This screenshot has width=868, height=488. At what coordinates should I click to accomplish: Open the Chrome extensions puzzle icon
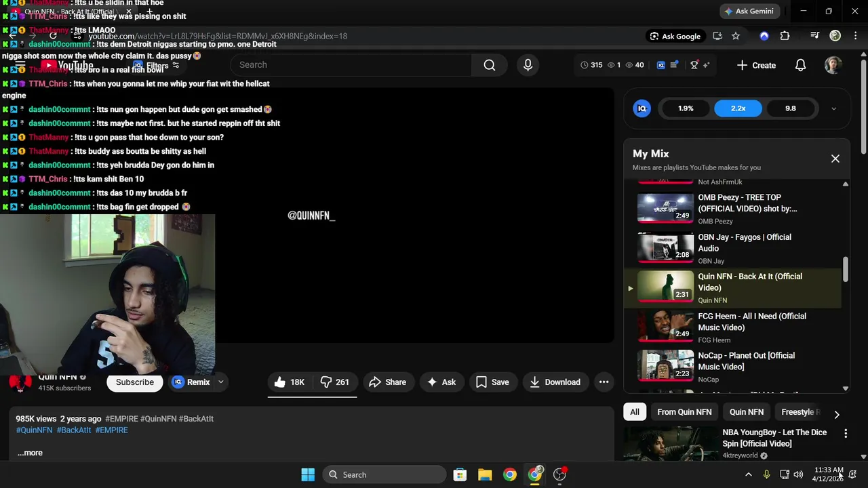(785, 36)
